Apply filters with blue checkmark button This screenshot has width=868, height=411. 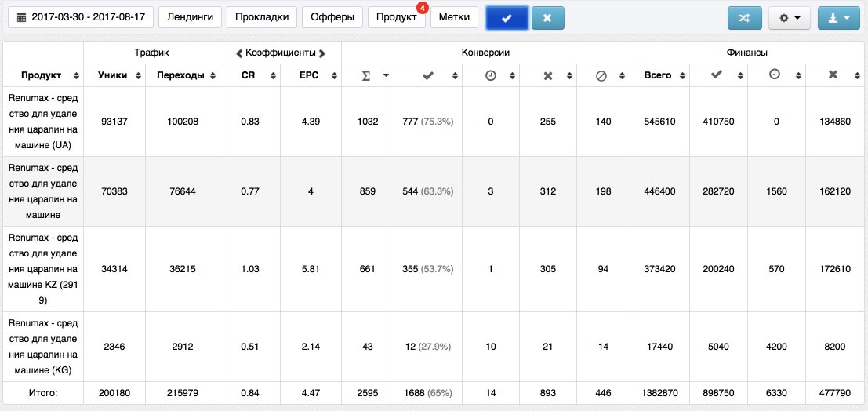507,18
